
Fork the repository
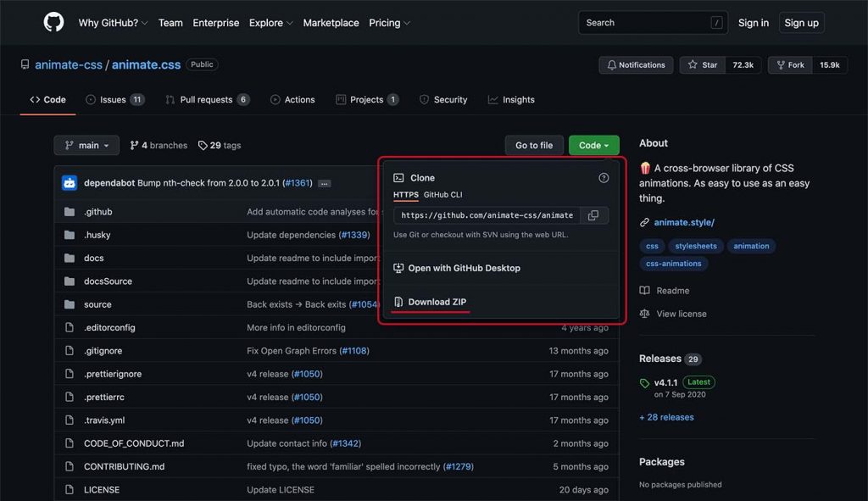coord(789,65)
